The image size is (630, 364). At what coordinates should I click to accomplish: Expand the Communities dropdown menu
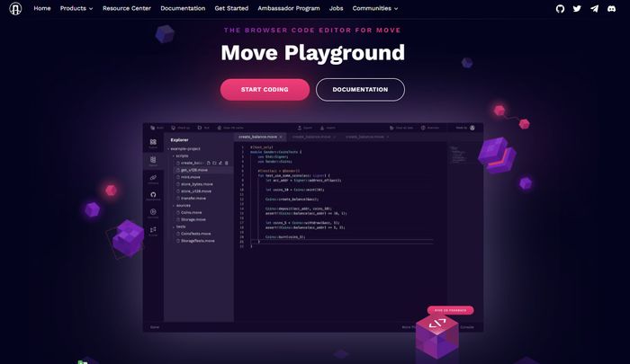pos(375,8)
